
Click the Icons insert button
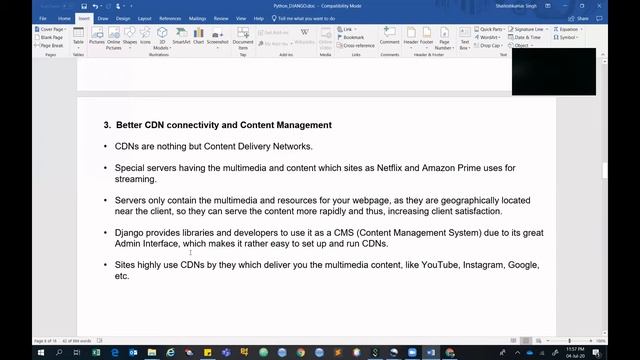pyautogui.click(x=145, y=37)
